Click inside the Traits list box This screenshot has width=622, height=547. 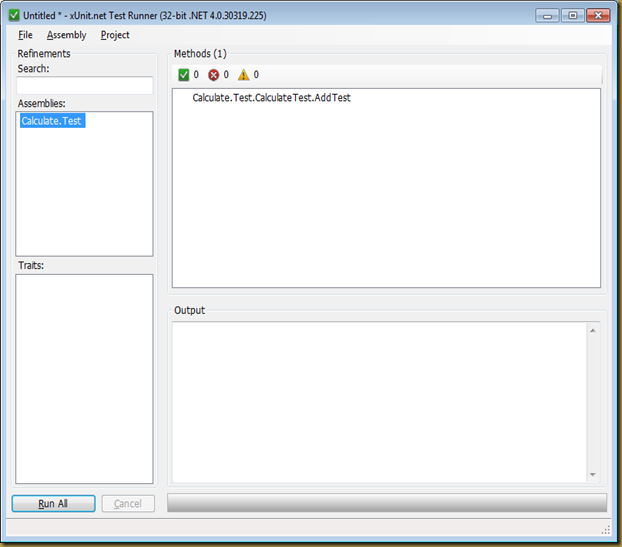click(84, 379)
